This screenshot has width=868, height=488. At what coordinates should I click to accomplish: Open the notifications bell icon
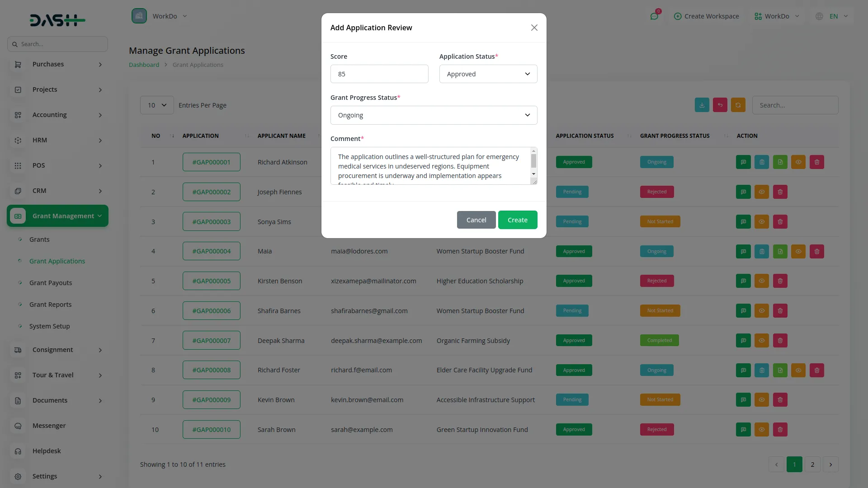[x=654, y=16]
